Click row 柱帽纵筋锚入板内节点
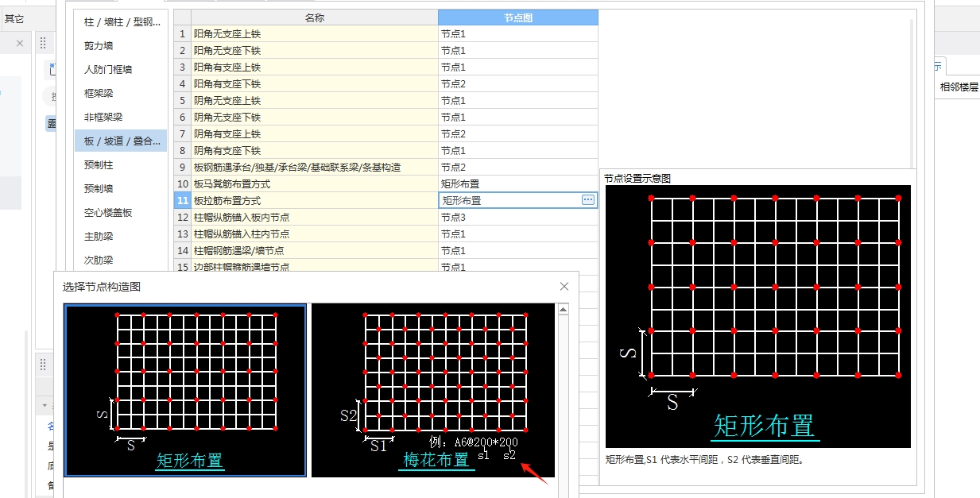 (x=315, y=218)
